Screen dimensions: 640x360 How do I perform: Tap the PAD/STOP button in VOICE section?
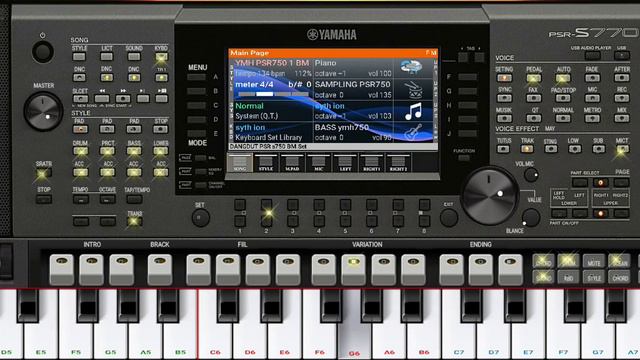(x=563, y=98)
